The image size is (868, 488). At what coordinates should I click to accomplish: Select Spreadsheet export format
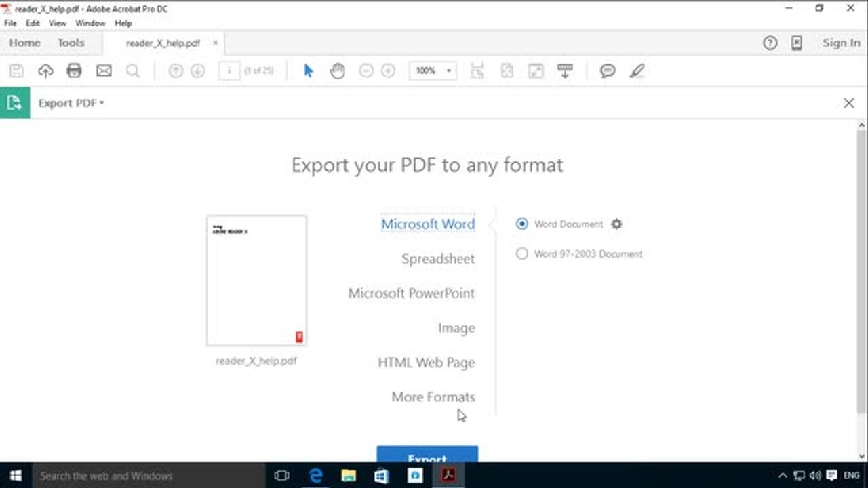pos(438,258)
